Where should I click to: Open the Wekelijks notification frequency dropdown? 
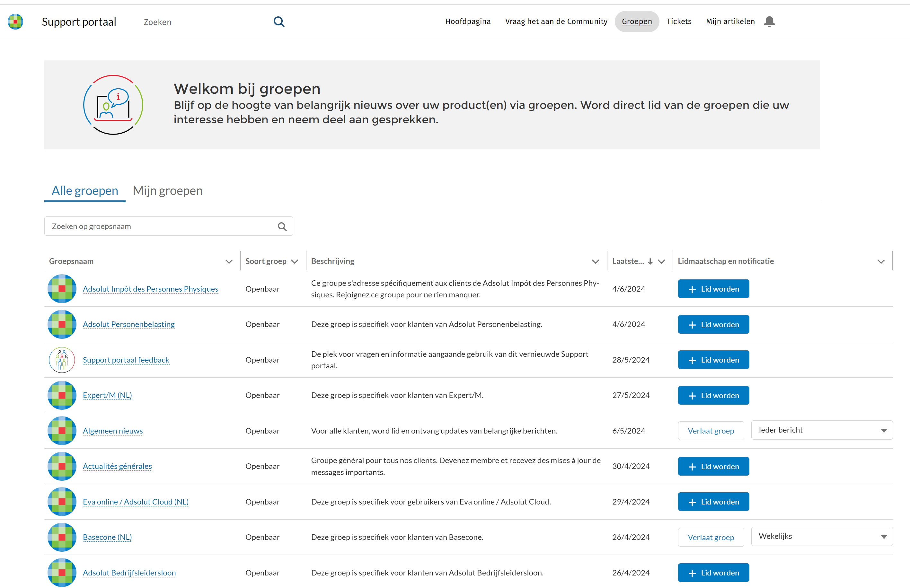pos(821,536)
